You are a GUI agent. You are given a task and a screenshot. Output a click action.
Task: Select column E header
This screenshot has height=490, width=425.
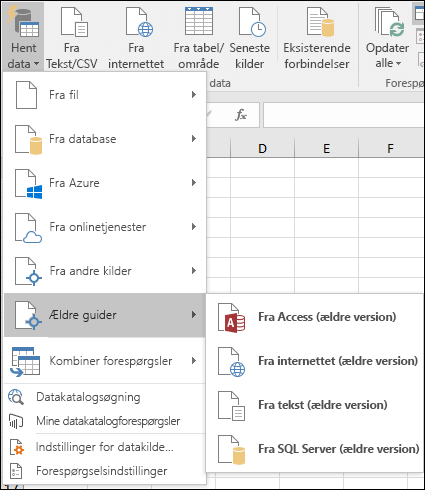[x=326, y=148]
